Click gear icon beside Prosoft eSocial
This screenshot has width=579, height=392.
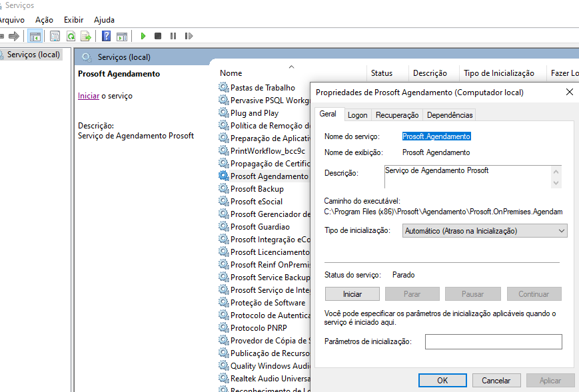tap(223, 201)
